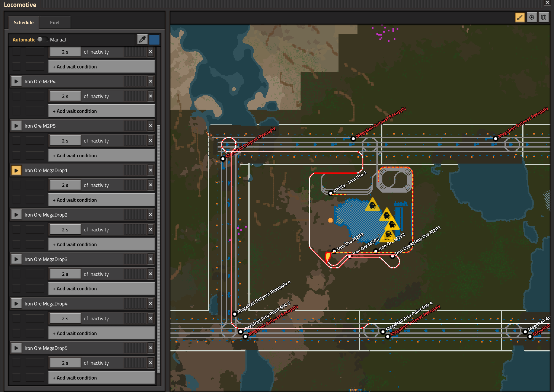554x392 pixels.
Task: Add wait condition under Iron Ore MegaDrop3
Action: click(101, 289)
